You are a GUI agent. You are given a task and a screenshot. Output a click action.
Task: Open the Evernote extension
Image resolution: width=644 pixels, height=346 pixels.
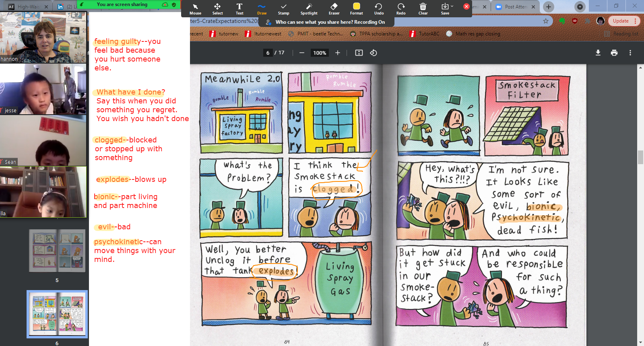click(562, 21)
